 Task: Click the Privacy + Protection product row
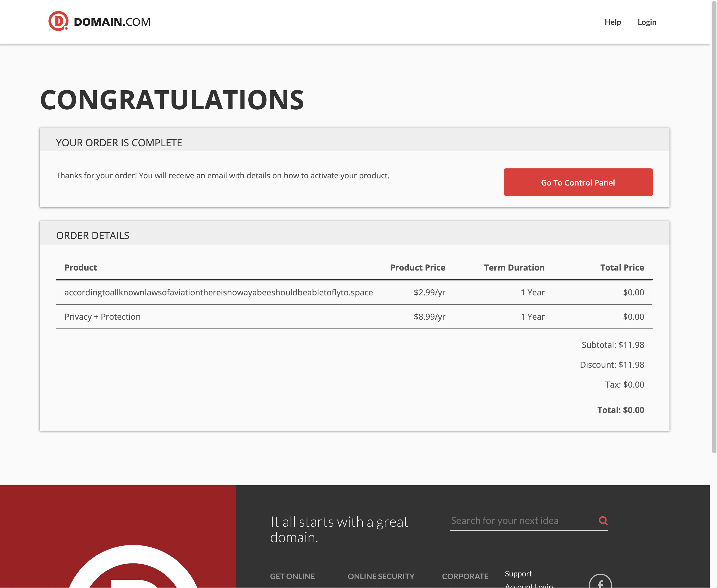pos(102,317)
